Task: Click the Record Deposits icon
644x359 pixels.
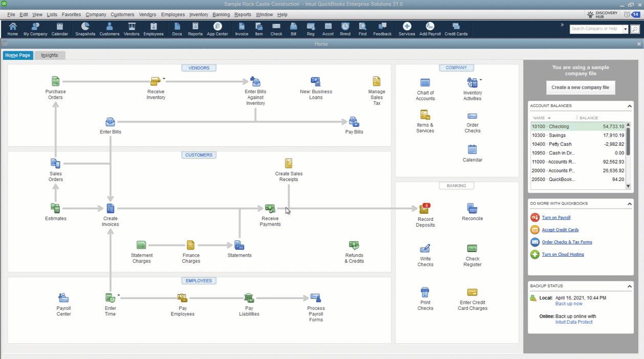Action: [x=425, y=208]
